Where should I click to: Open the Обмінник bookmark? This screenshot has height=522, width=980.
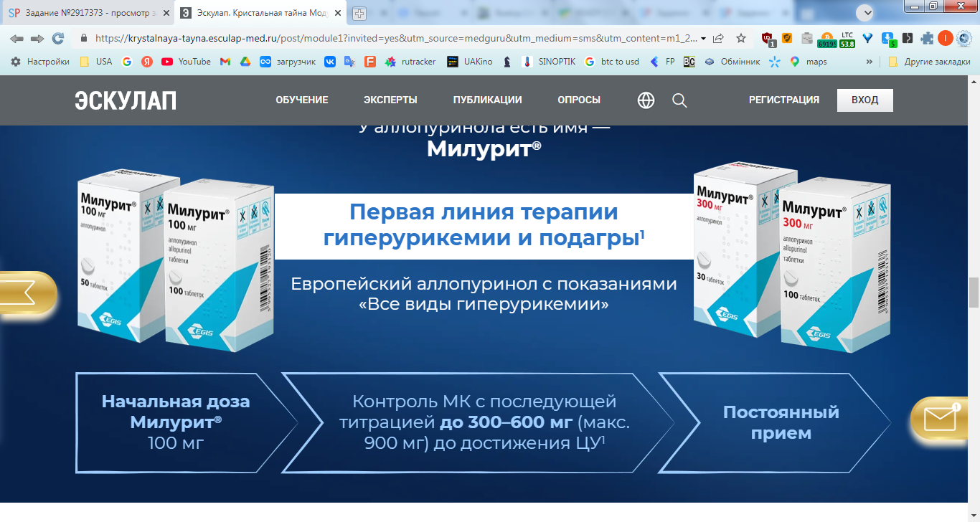pos(732,62)
